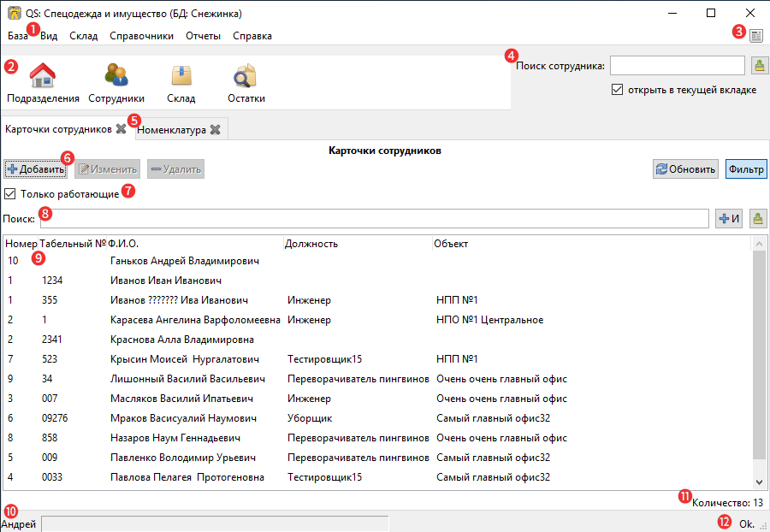Open the Склад toolbar icon
Image resolution: width=770 pixels, height=532 pixels.
[x=181, y=82]
